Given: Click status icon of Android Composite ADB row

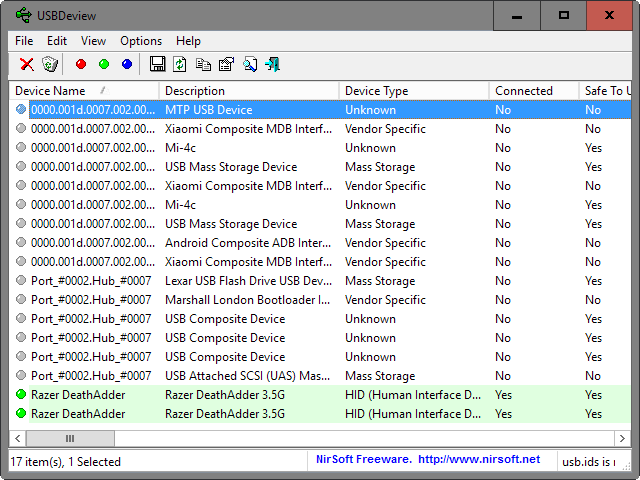Looking at the screenshot, I should tap(21, 242).
